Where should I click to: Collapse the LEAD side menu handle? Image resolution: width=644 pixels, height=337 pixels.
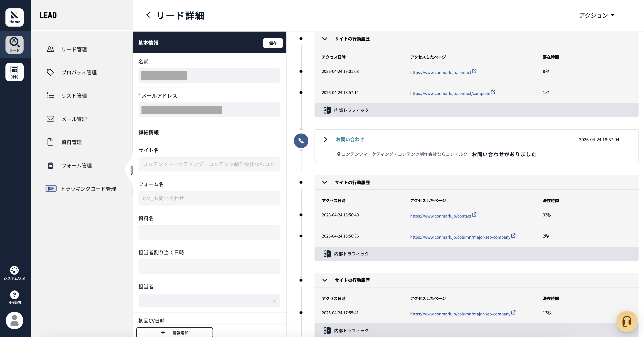pos(131,170)
